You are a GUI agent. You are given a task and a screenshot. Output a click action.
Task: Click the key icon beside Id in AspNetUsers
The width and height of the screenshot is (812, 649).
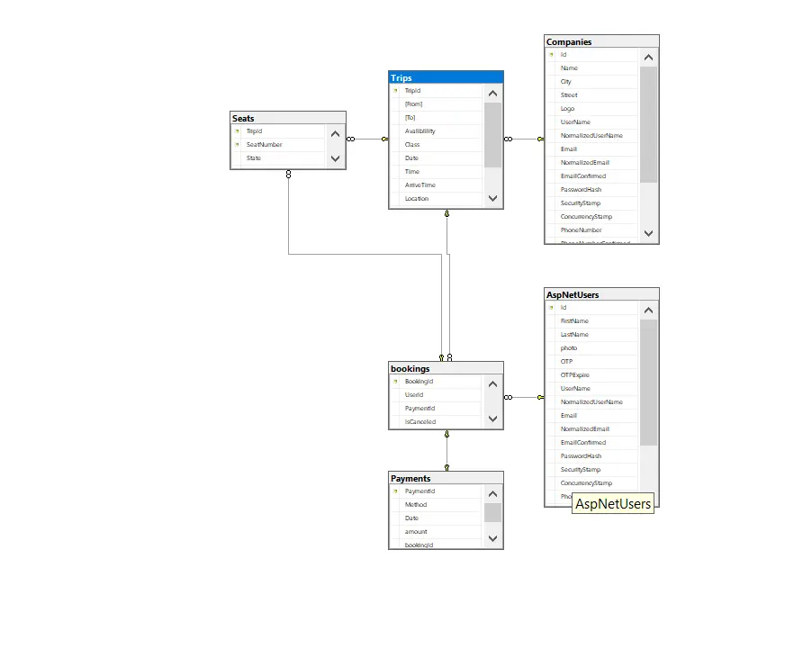pyautogui.click(x=552, y=307)
